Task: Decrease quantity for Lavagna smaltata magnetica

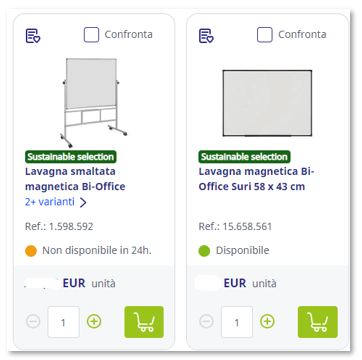Action: 33,322
